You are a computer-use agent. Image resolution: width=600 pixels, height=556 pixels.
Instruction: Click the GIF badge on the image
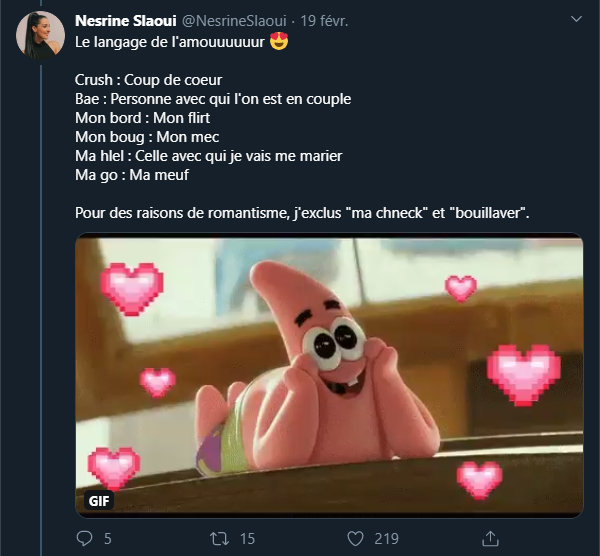coord(99,500)
